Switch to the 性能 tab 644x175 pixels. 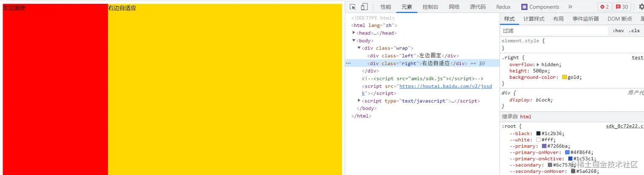coord(386,7)
